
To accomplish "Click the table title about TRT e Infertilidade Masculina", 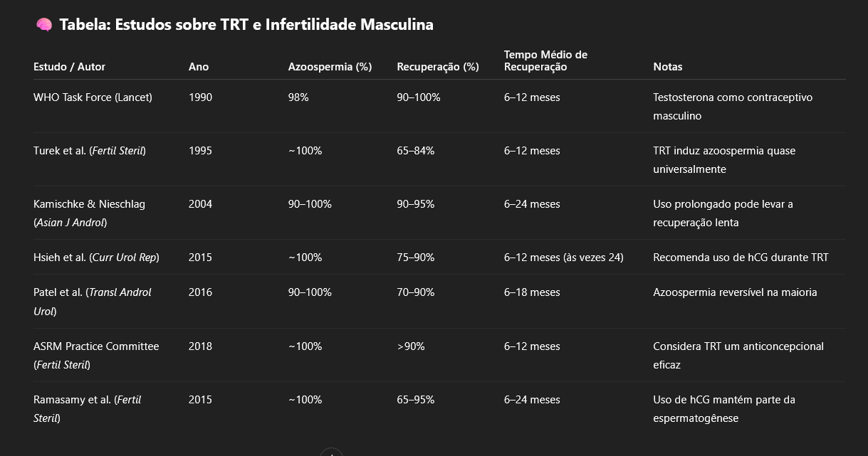I will 246,25.
